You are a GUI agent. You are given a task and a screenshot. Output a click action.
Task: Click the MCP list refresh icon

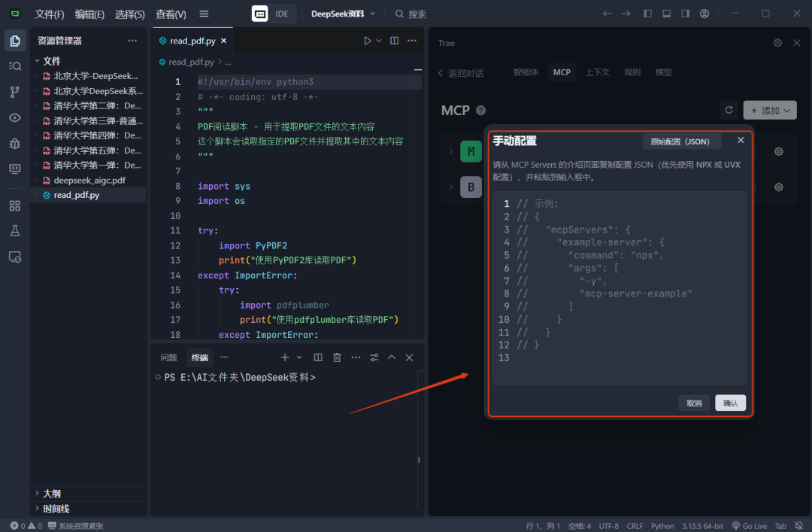click(728, 110)
